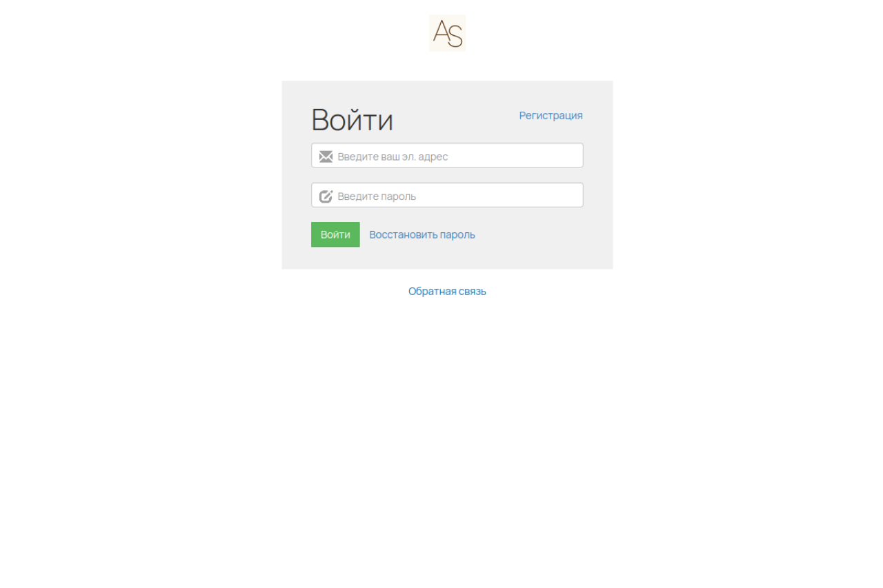Open the Обратная связь link
Viewport: 883px width, 588px height.
447,291
